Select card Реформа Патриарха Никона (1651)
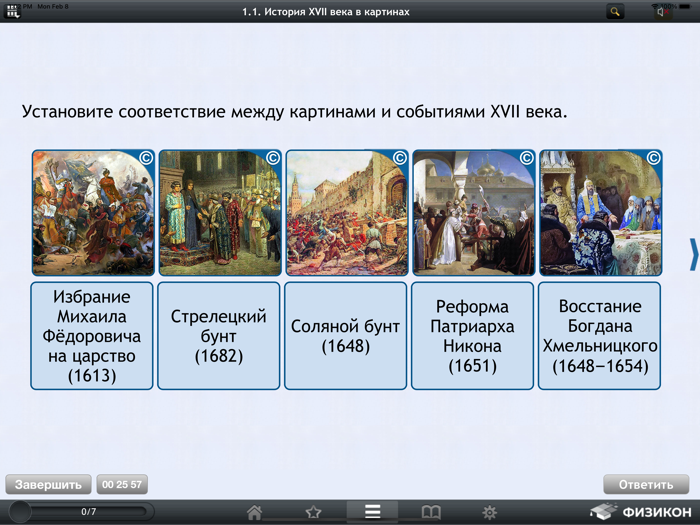700x525 pixels. click(472, 336)
